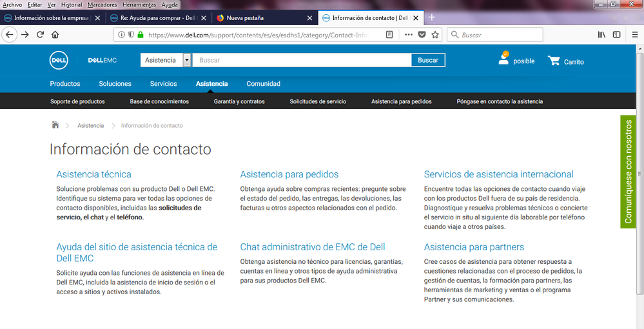
Task: Toggle reader view icon in address bar
Action: coord(389,35)
